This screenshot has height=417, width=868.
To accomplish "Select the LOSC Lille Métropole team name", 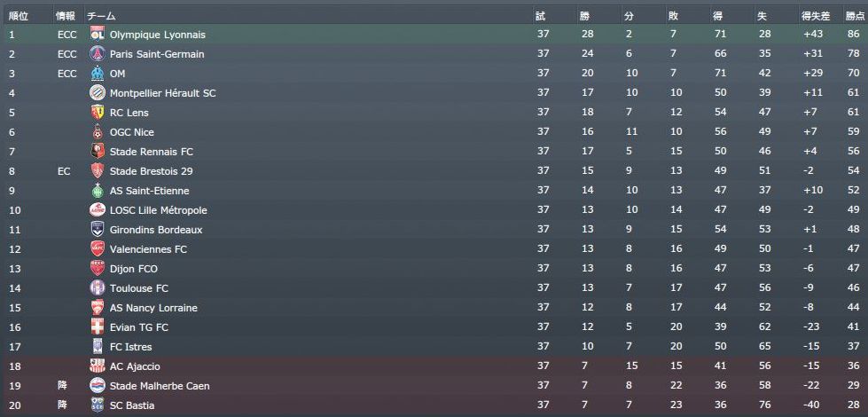I will pyautogui.click(x=158, y=210).
